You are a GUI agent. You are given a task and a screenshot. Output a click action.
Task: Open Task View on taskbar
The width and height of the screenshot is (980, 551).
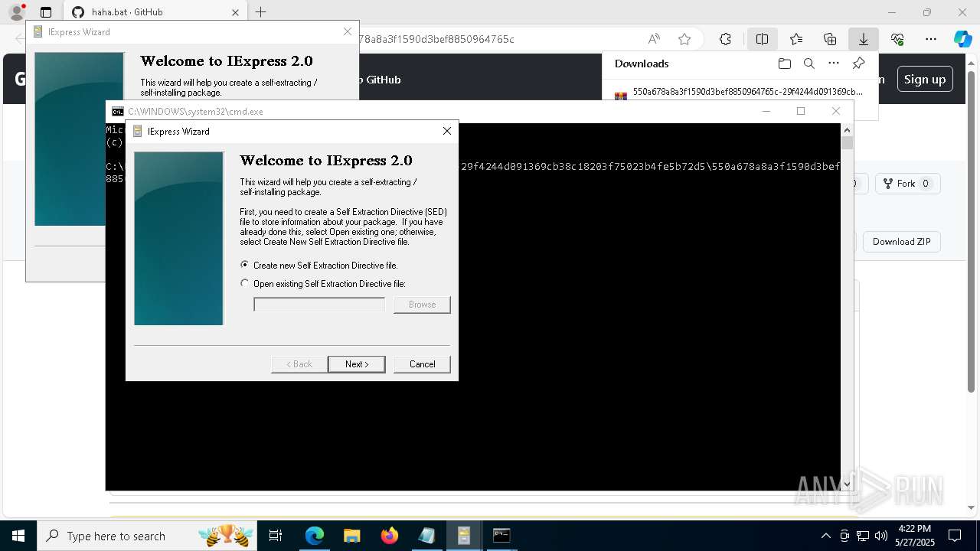tap(276, 536)
